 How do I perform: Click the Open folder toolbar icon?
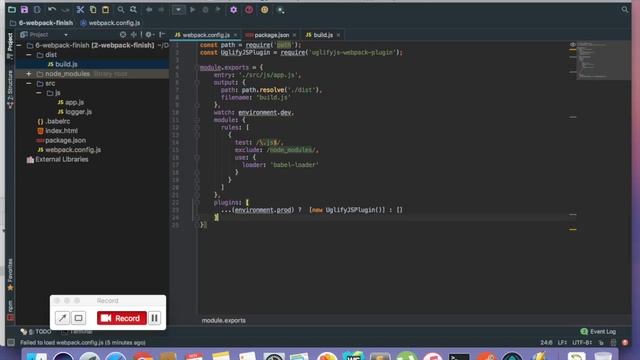(x=12, y=9)
